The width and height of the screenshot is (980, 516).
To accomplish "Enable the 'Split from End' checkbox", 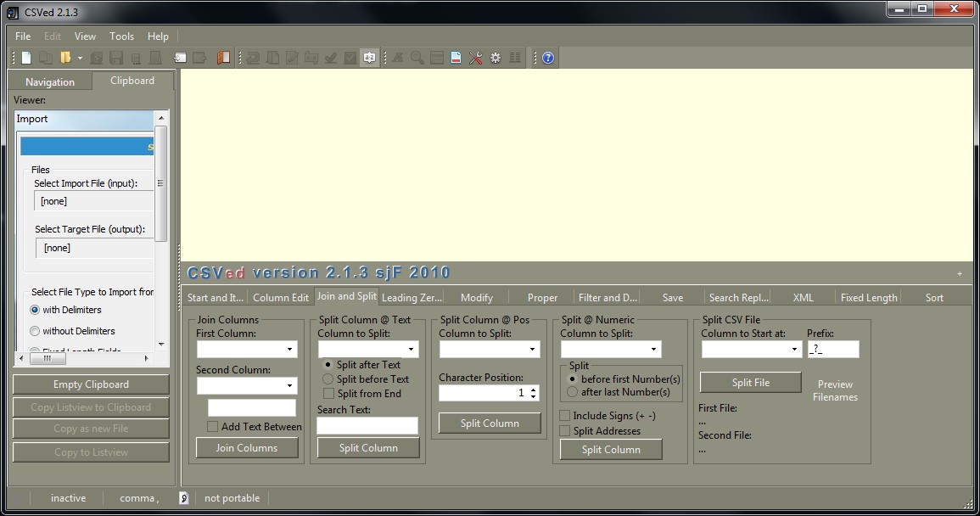I will pos(328,394).
